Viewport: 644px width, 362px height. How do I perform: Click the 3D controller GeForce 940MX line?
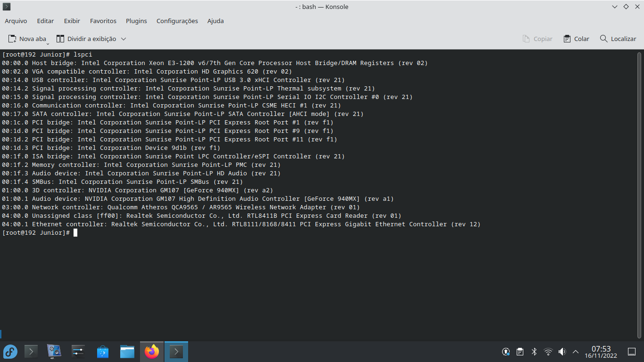point(138,190)
